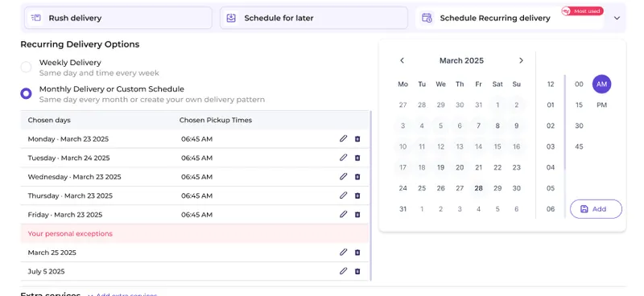
Task: Pick March 24 in the calendar
Action: click(403, 188)
